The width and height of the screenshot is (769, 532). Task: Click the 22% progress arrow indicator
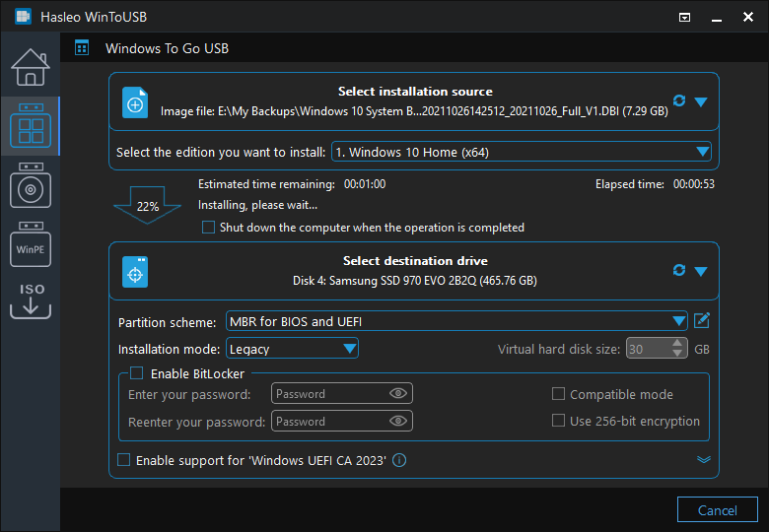tap(147, 205)
